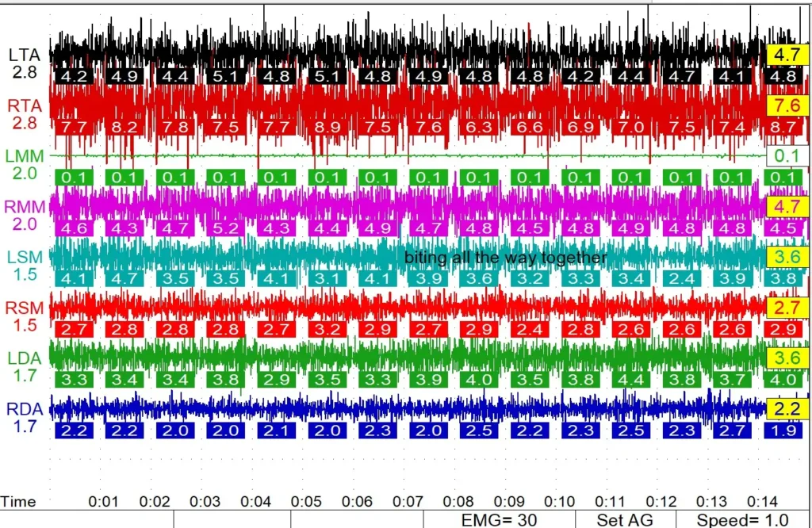
Task: Select the RTA channel label
Action: coord(25,105)
